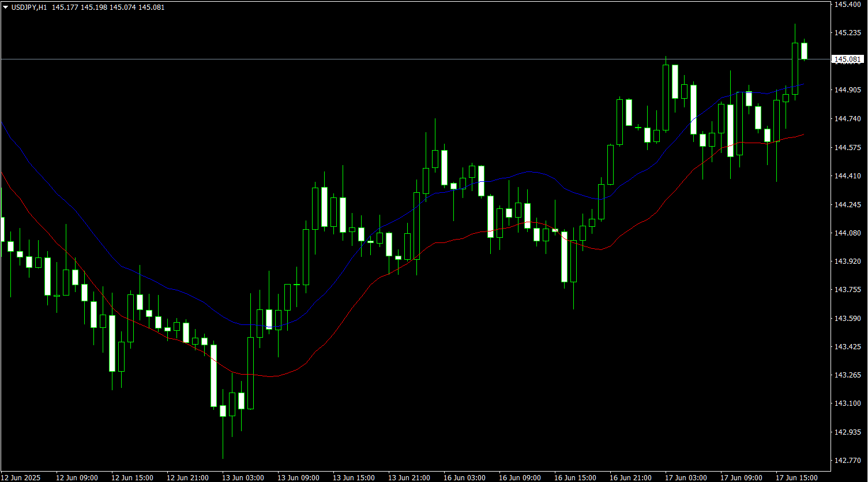Click the 143.590 price axis label
Screen dimensions: 868x482
click(x=848, y=318)
